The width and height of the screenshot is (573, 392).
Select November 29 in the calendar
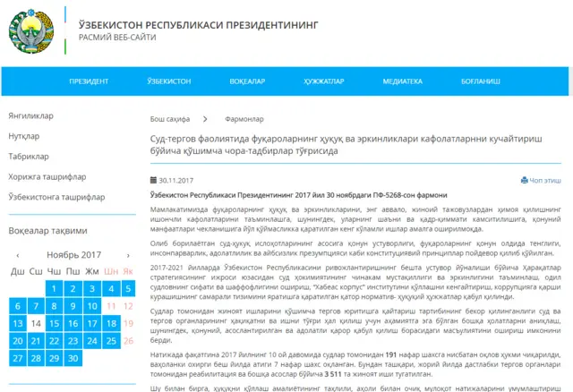coord(54,358)
